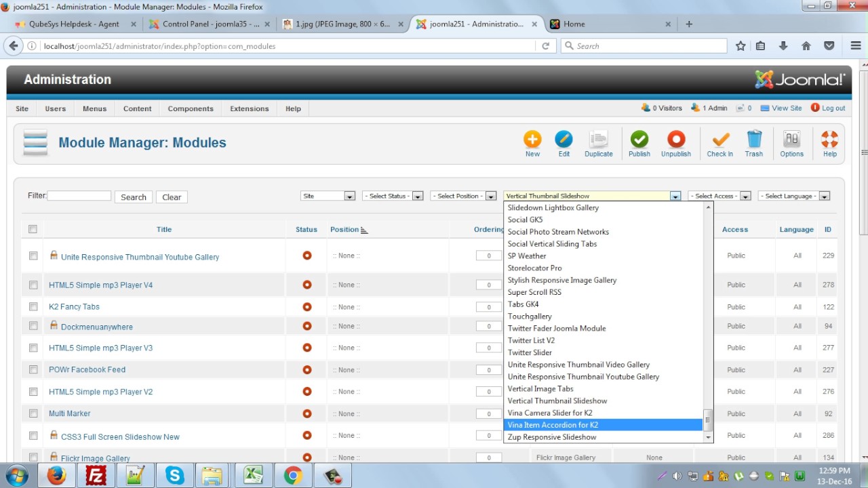Click the Firefox back arrow button
This screenshot has height=488, width=868.
coord(14,46)
